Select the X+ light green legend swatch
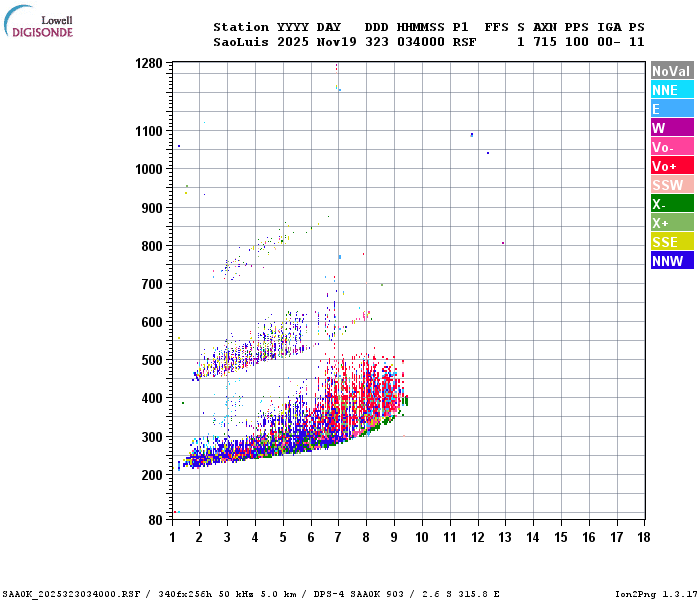700x600 pixels. point(672,223)
